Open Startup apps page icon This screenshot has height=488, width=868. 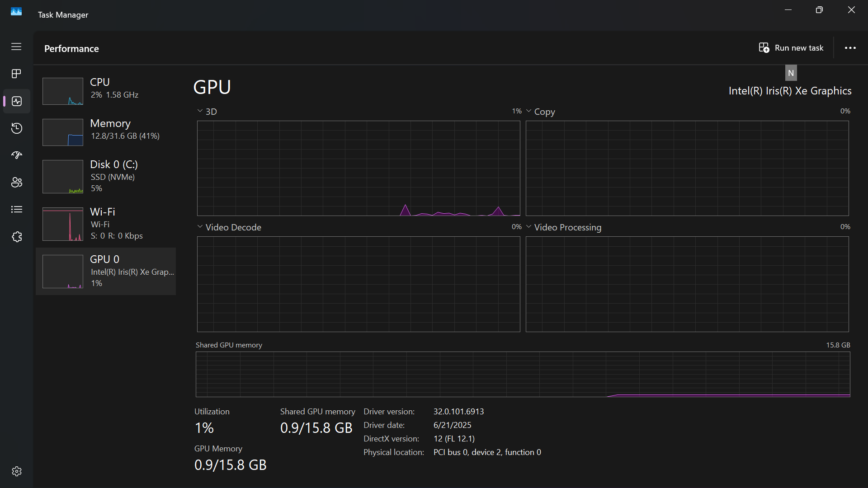pyautogui.click(x=16, y=155)
